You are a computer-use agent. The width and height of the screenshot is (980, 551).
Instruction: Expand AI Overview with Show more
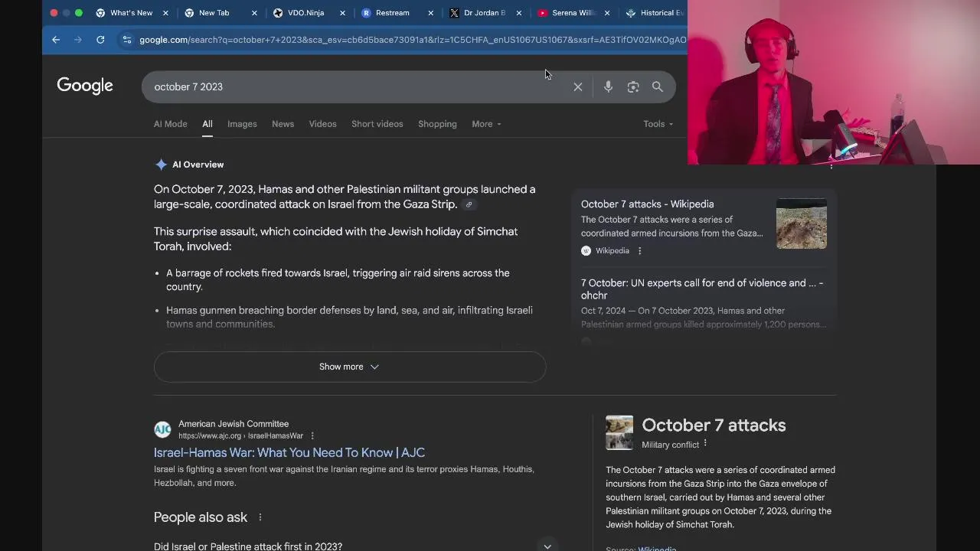coord(350,367)
